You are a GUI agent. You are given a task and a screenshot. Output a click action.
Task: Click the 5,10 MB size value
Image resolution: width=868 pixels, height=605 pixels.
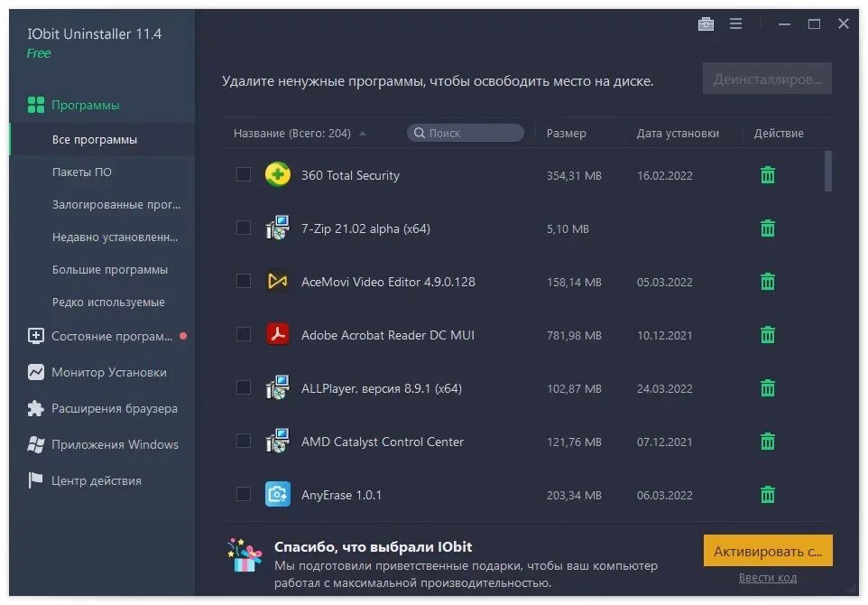(x=568, y=228)
